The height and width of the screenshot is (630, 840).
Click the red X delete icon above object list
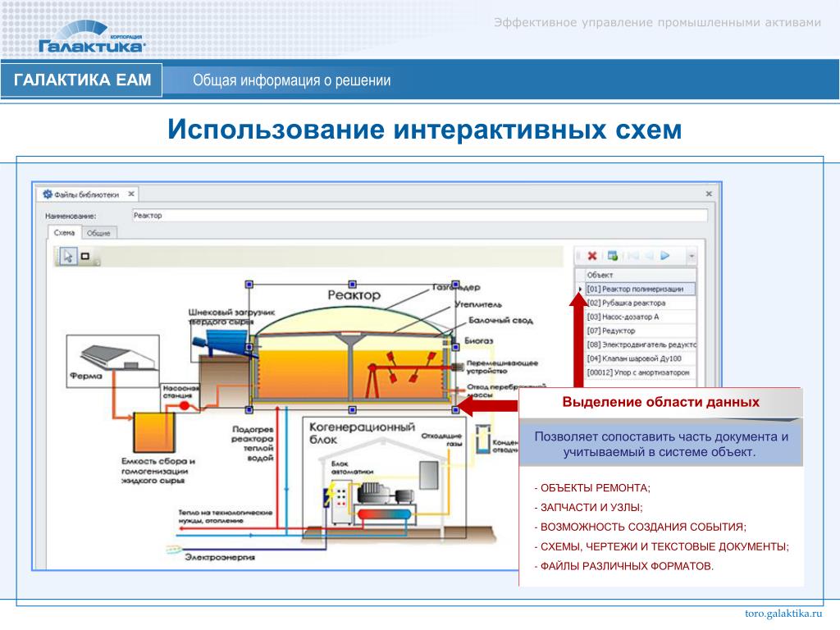[x=592, y=256]
